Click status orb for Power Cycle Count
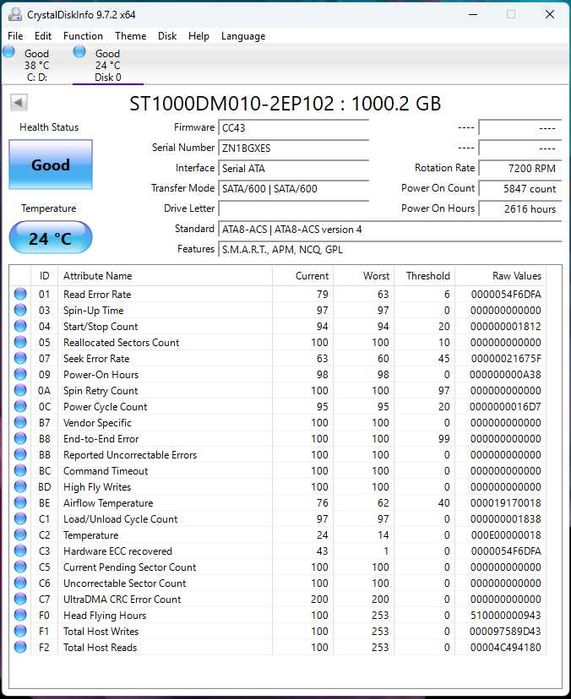The image size is (571, 699). 20,406
